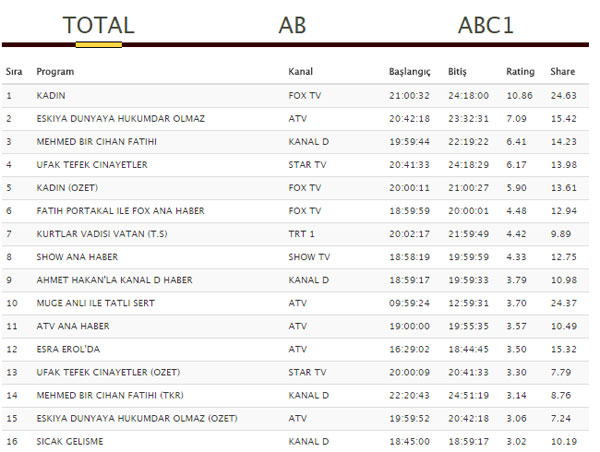
Task: Open the AB ratings tab
Action: 292,25
